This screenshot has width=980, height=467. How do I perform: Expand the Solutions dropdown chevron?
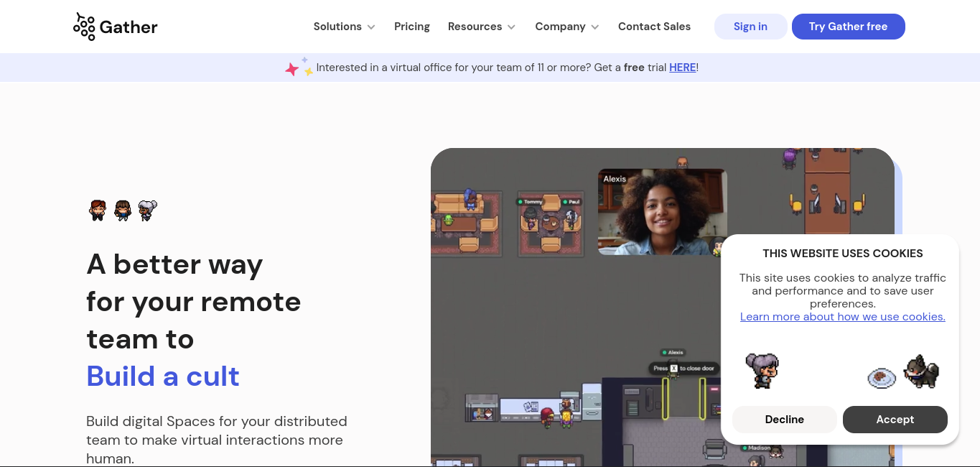pyautogui.click(x=371, y=27)
